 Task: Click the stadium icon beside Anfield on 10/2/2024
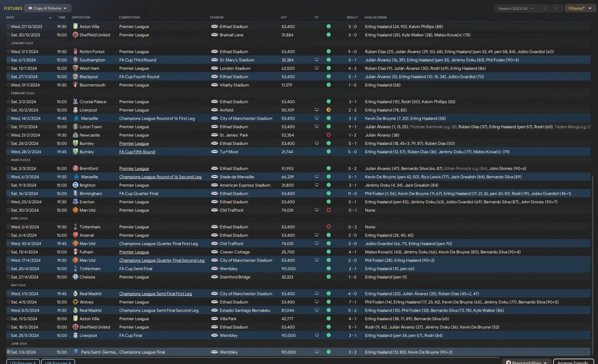(x=214, y=110)
